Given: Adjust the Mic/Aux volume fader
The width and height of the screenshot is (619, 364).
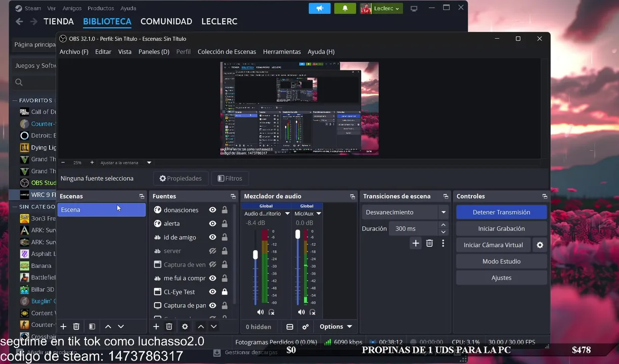Looking at the screenshot, I should (297, 235).
